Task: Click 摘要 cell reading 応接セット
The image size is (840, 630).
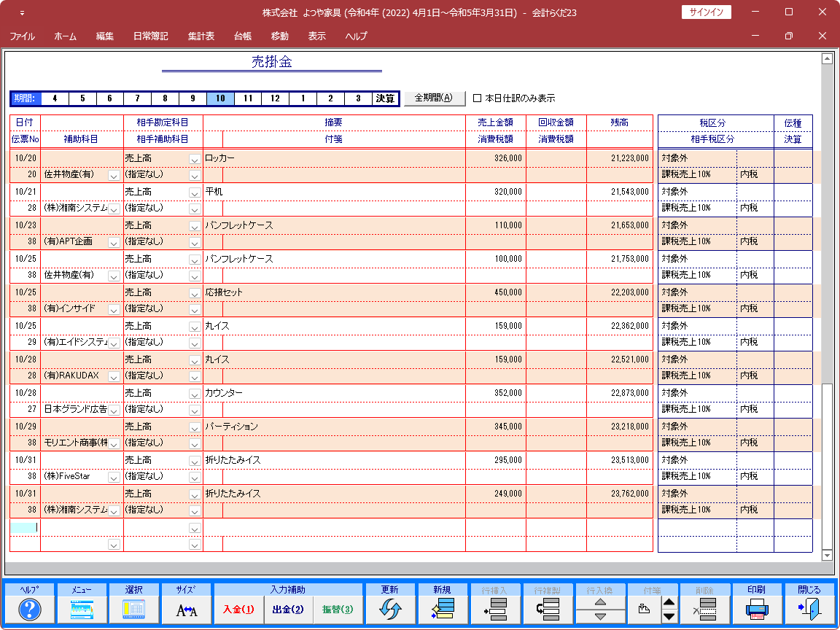Action: point(334,293)
